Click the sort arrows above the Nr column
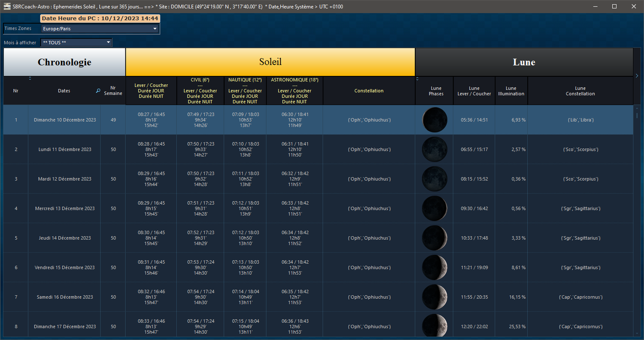This screenshot has width=644, height=340. pos(30,78)
